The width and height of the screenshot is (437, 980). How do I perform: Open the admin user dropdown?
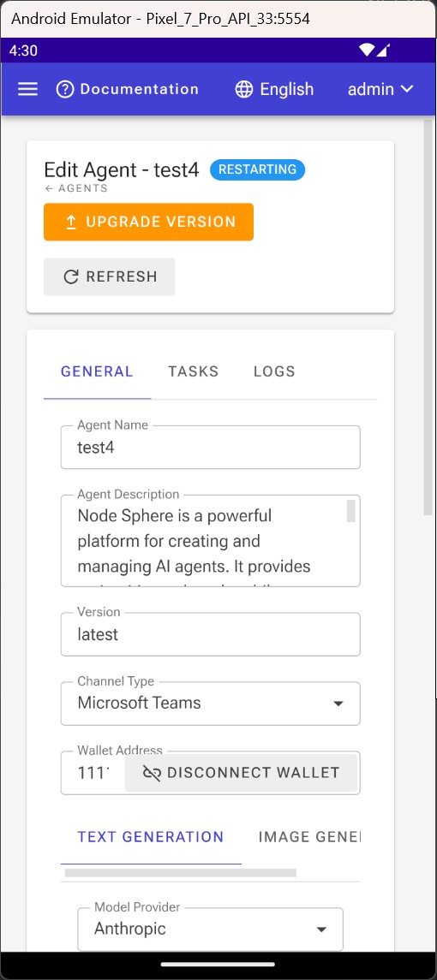(380, 89)
